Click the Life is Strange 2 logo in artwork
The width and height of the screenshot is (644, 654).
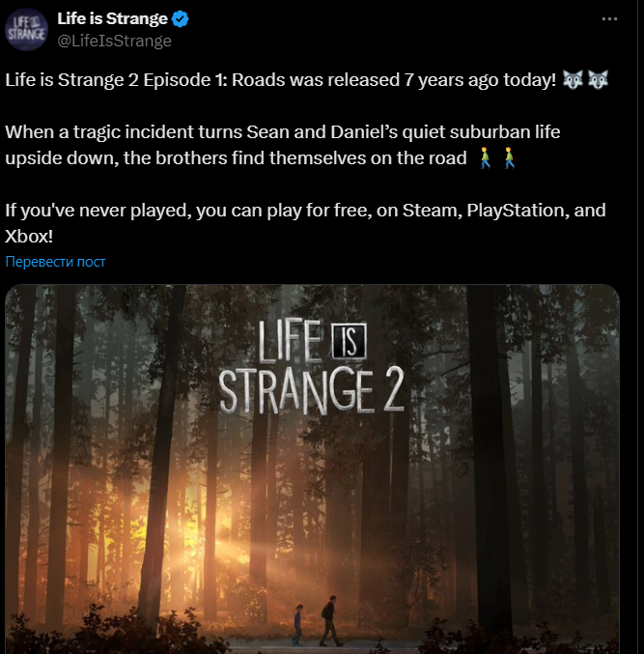[x=311, y=367]
